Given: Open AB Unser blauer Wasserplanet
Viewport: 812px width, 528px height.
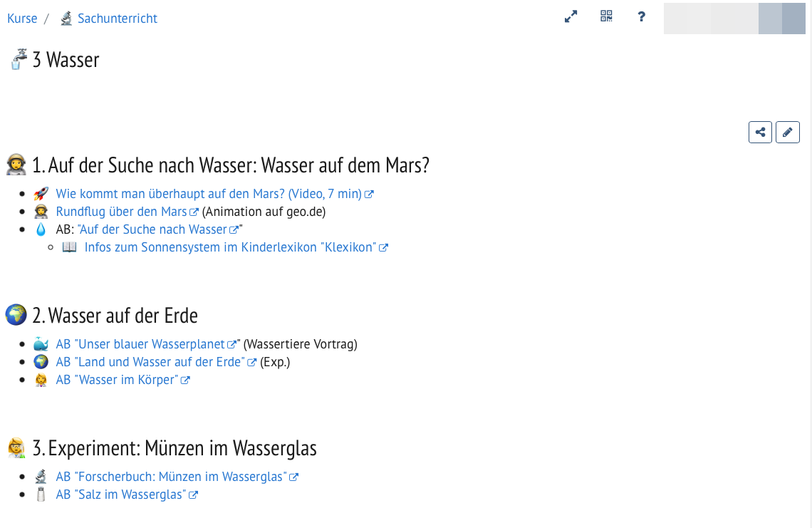Looking at the screenshot, I should (140, 344).
